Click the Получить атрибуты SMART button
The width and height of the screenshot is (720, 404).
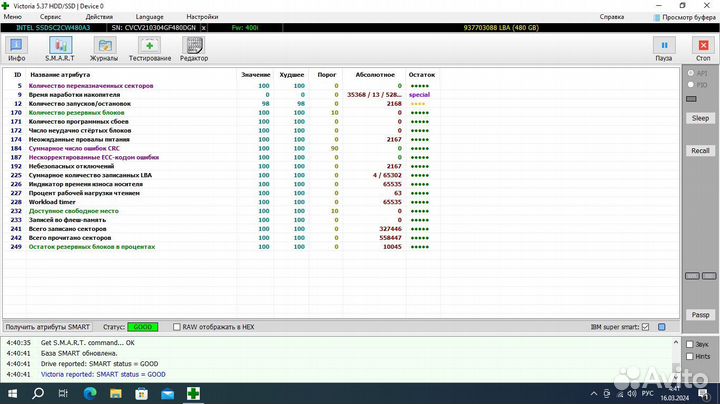tap(48, 327)
